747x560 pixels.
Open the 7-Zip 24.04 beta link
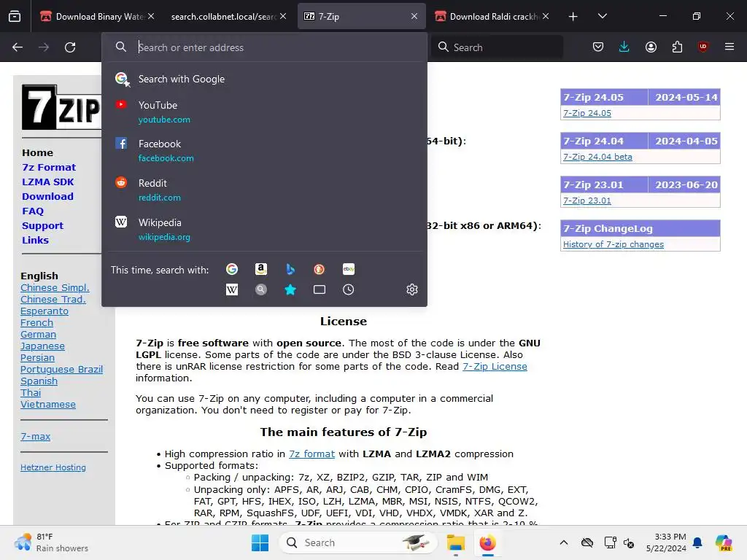[x=597, y=157]
